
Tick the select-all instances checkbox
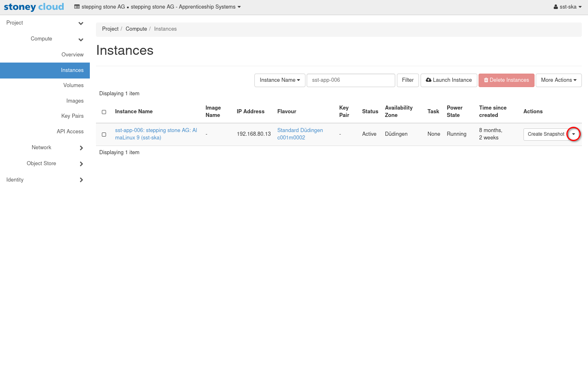point(104,112)
